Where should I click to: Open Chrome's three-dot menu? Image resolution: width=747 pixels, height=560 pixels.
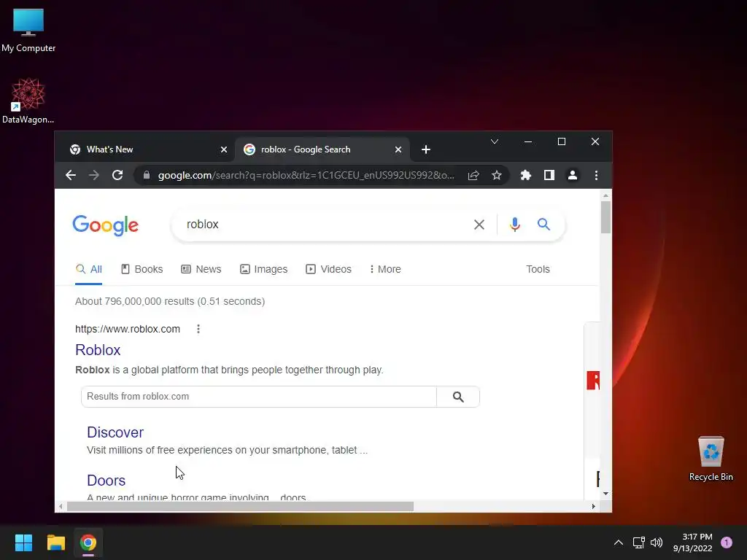(x=596, y=175)
